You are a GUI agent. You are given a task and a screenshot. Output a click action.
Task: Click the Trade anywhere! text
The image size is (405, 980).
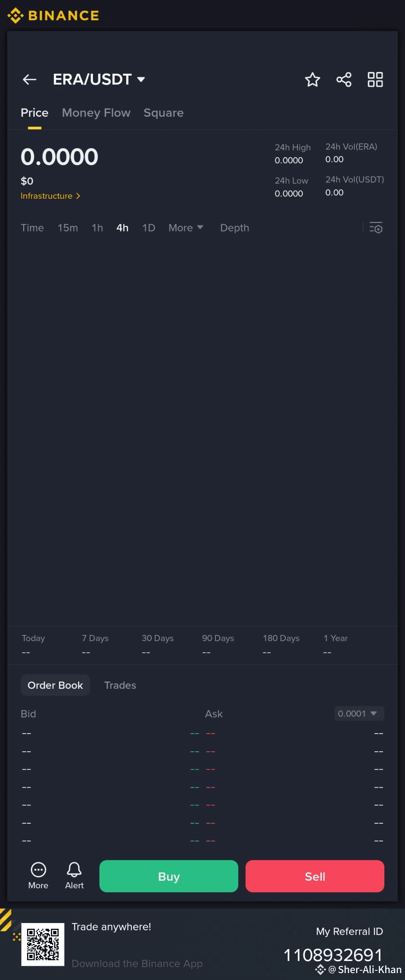point(111,927)
